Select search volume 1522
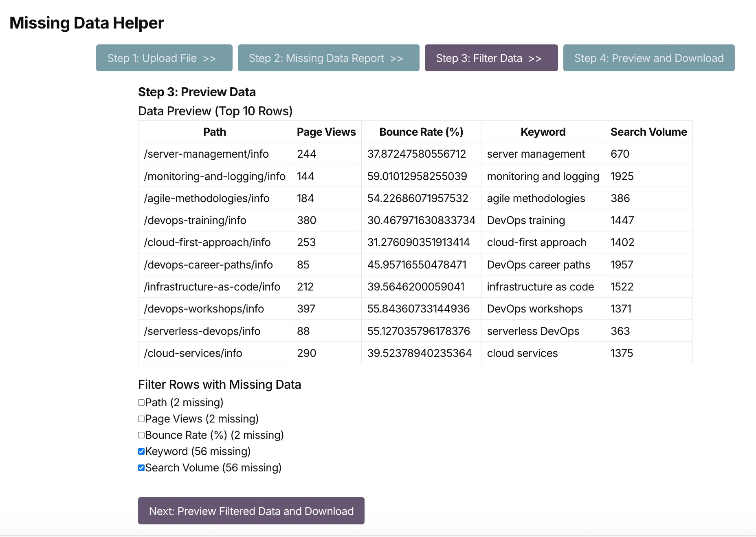The image size is (756, 537). [x=648, y=286]
